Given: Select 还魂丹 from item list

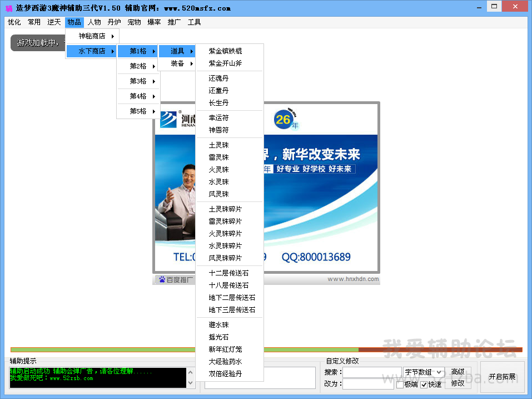Looking at the screenshot, I should tap(218, 78).
